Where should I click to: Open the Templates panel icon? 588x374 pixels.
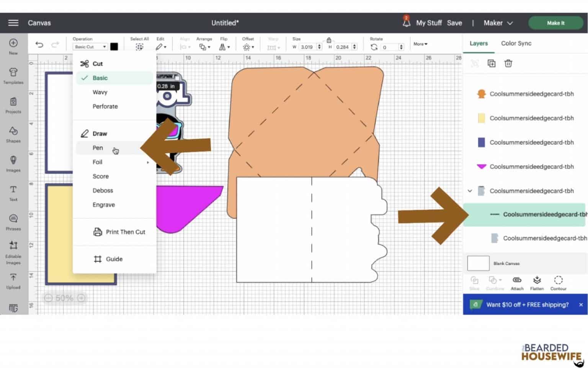coord(13,75)
